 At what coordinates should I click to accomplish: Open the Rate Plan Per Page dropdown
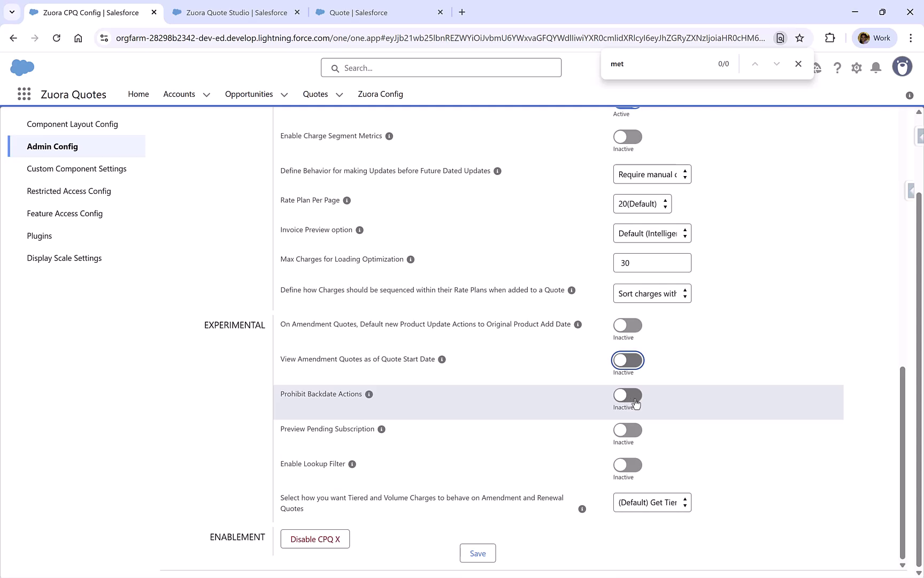coord(642,203)
